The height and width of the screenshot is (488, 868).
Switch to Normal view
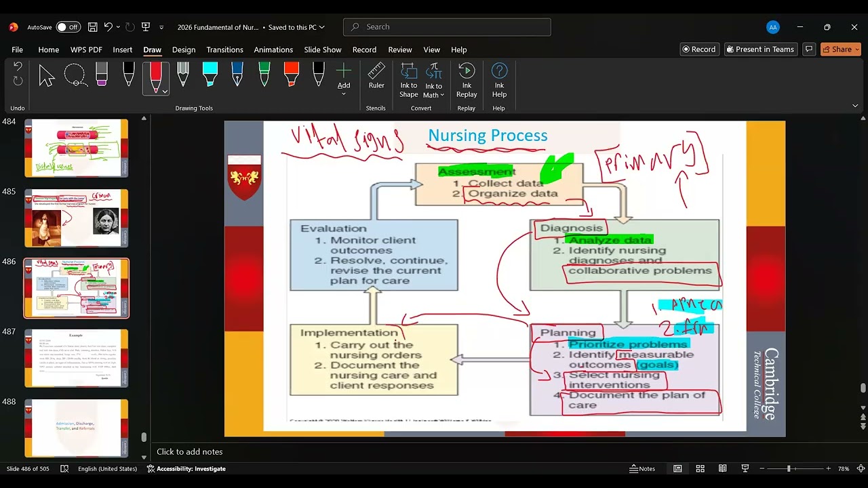[677, 469]
